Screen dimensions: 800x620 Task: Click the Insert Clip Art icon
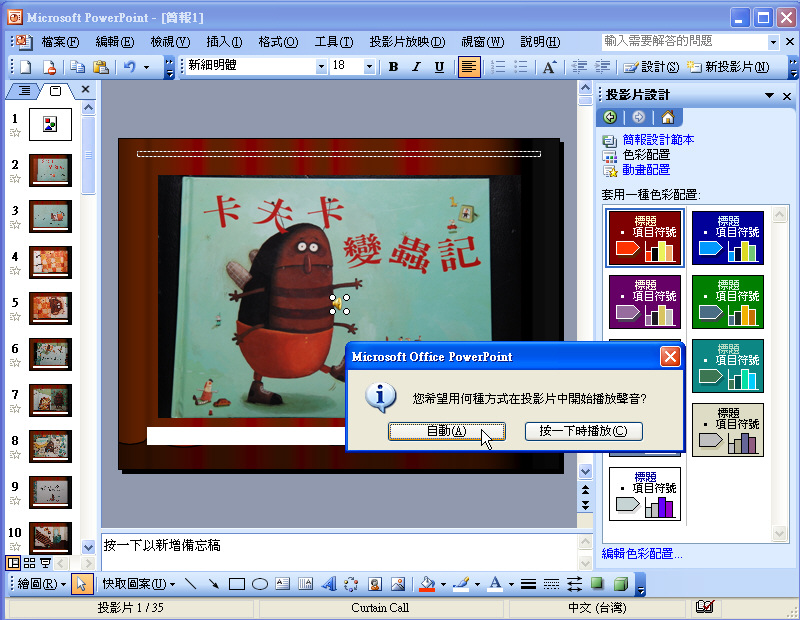pos(375,584)
